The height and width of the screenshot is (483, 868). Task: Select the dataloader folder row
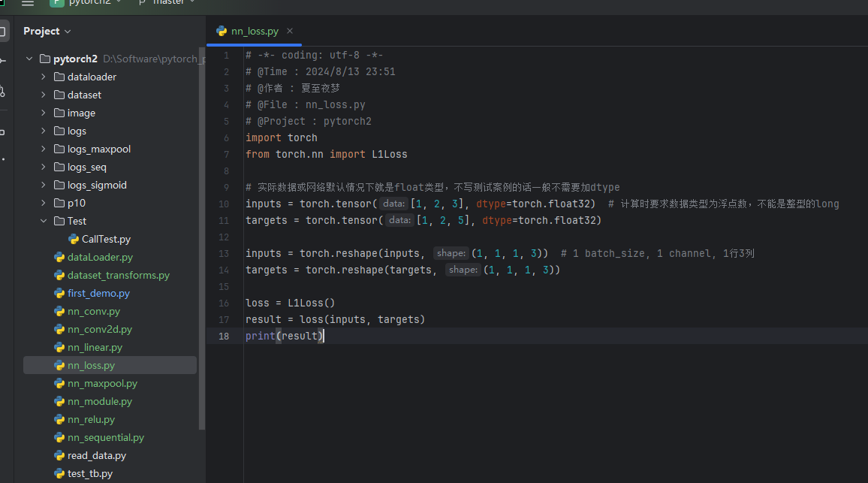click(x=110, y=77)
